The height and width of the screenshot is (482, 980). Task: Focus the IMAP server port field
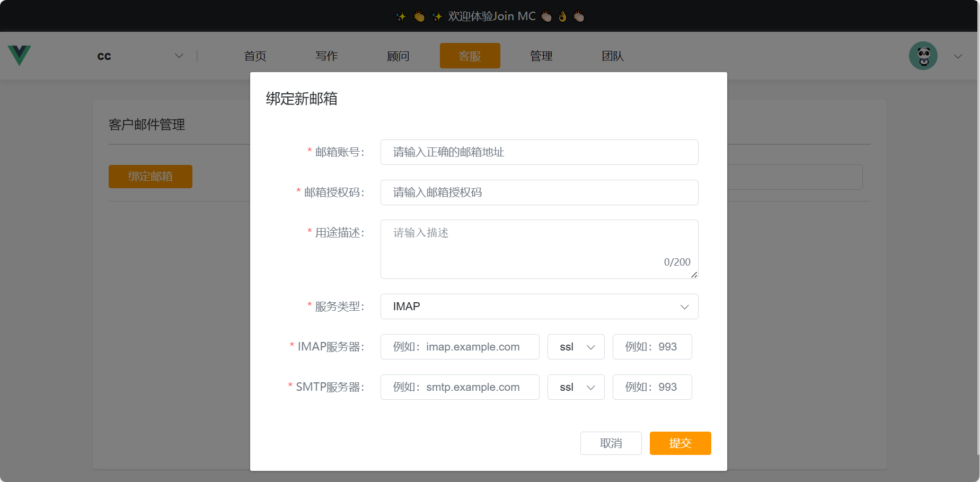(652, 347)
